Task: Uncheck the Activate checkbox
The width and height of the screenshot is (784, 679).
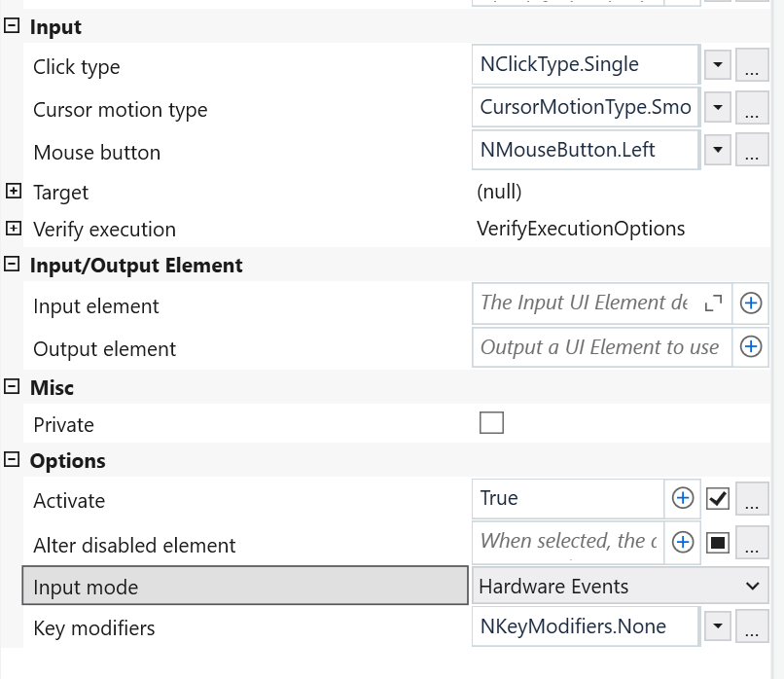Action: [x=718, y=498]
